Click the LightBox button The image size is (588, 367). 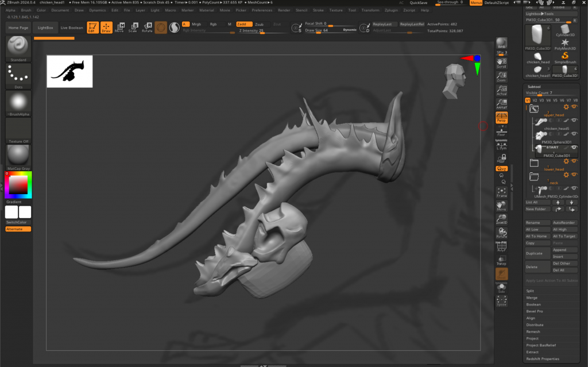click(x=45, y=28)
